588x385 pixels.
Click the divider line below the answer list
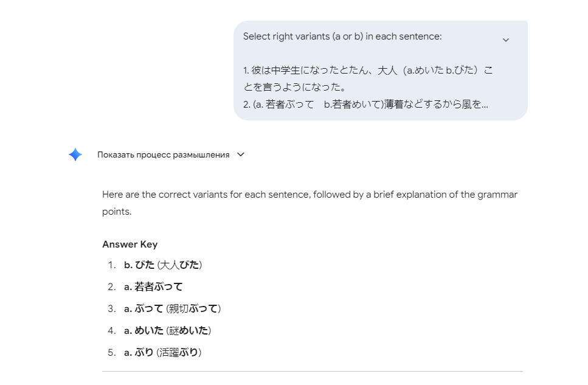point(312,371)
